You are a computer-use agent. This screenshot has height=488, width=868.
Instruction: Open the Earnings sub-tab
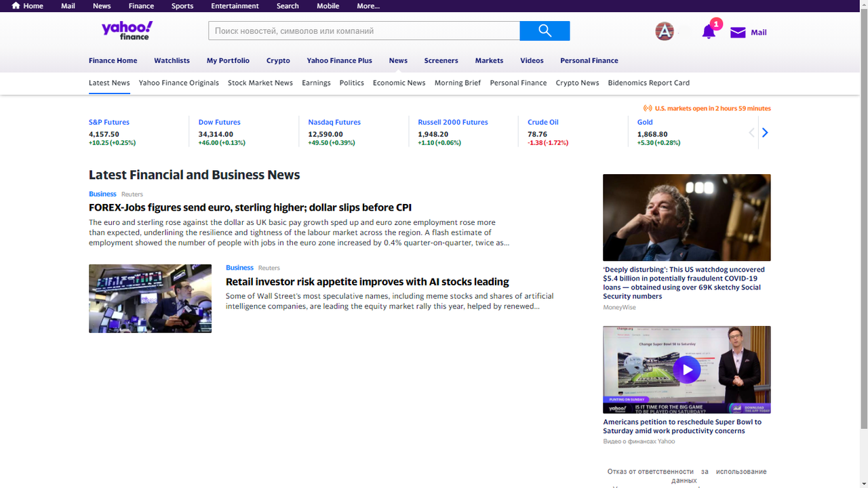316,83
